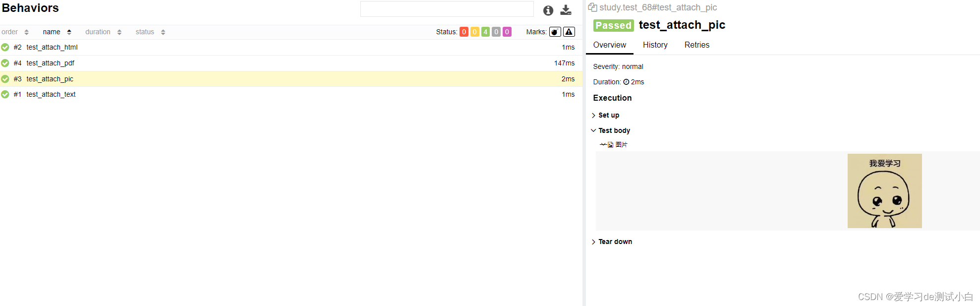Sort the list by status column
Screen dimensions: 980x306
click(x=145, y=32)
